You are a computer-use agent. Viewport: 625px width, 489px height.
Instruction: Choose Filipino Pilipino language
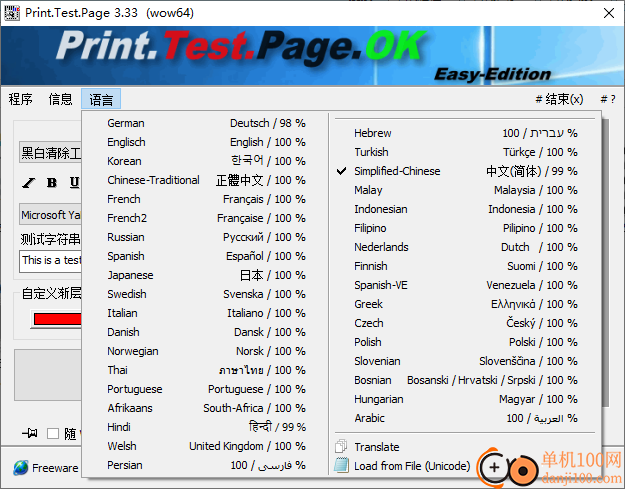click(x=465, y=228)
